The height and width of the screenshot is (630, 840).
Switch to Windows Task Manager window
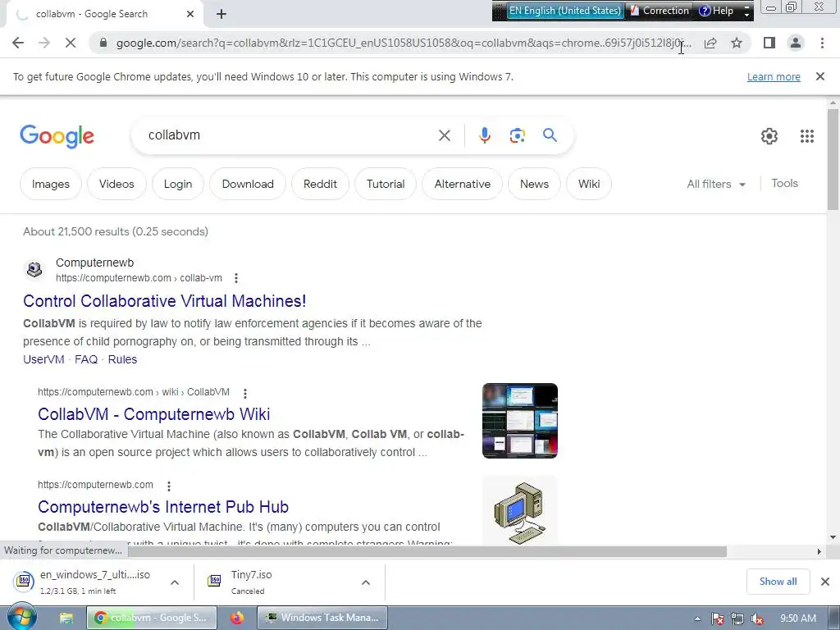pyautogui.click(x=322, y=618)
